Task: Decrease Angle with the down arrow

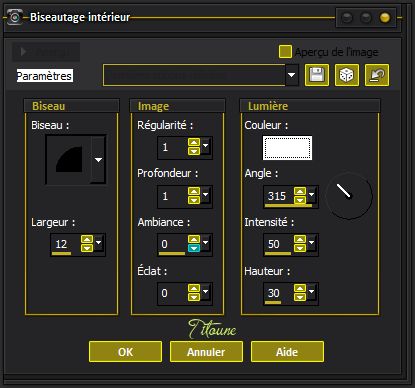Action: pos(300,200)
